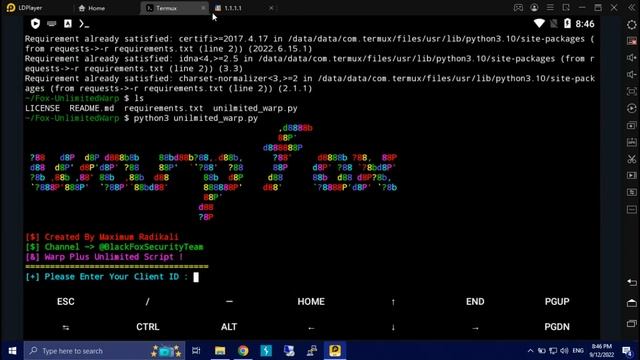Tap the HOME extra key
The image size is (640, 360).
click(311, 302)
